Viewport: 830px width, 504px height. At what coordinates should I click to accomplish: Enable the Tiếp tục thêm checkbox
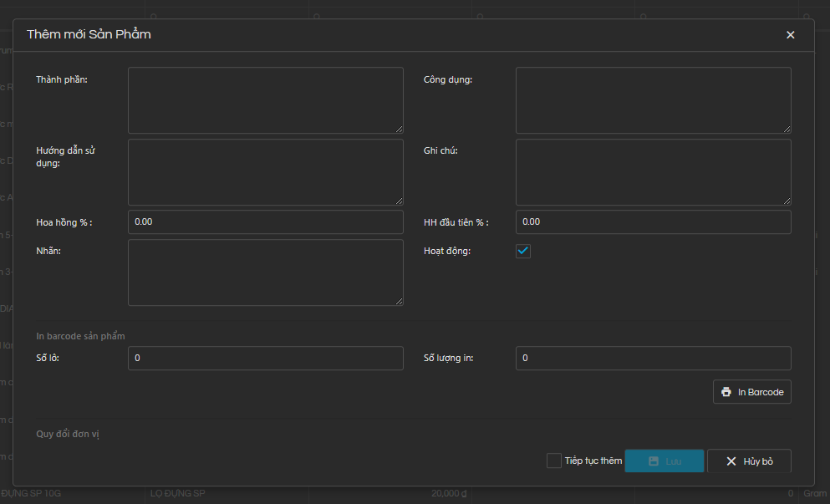(553, 461)
